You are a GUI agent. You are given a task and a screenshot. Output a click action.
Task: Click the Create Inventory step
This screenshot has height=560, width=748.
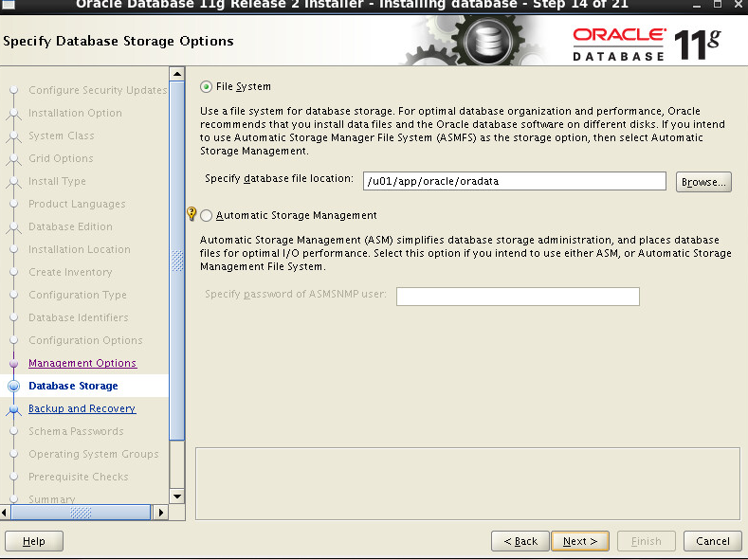click(70, 272)
